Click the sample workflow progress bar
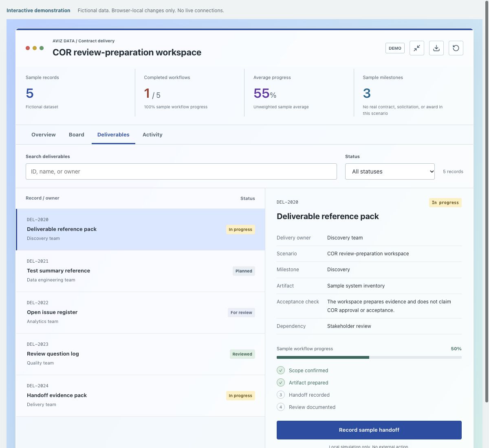Screen dimensions: 489x448 [369, 357]
